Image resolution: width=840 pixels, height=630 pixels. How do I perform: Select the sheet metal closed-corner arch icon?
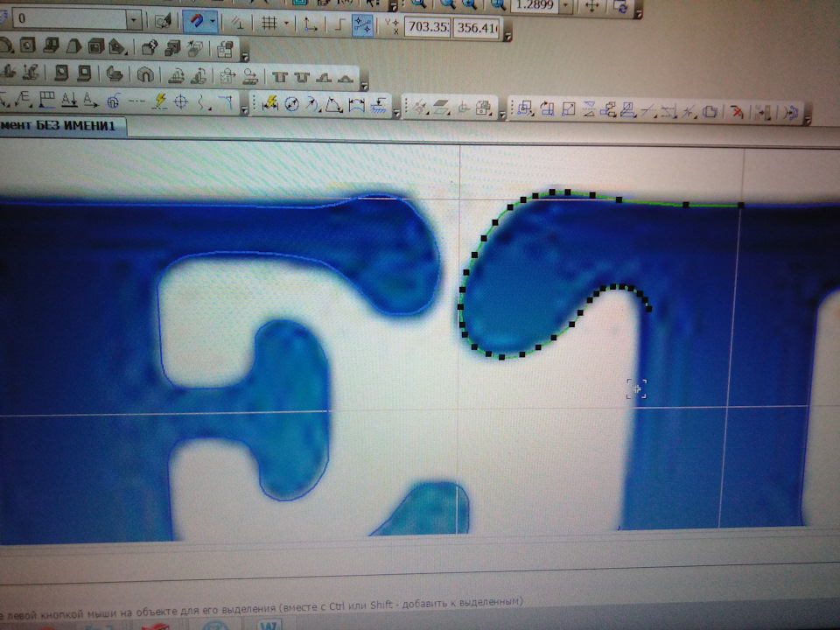coord(145,73)
